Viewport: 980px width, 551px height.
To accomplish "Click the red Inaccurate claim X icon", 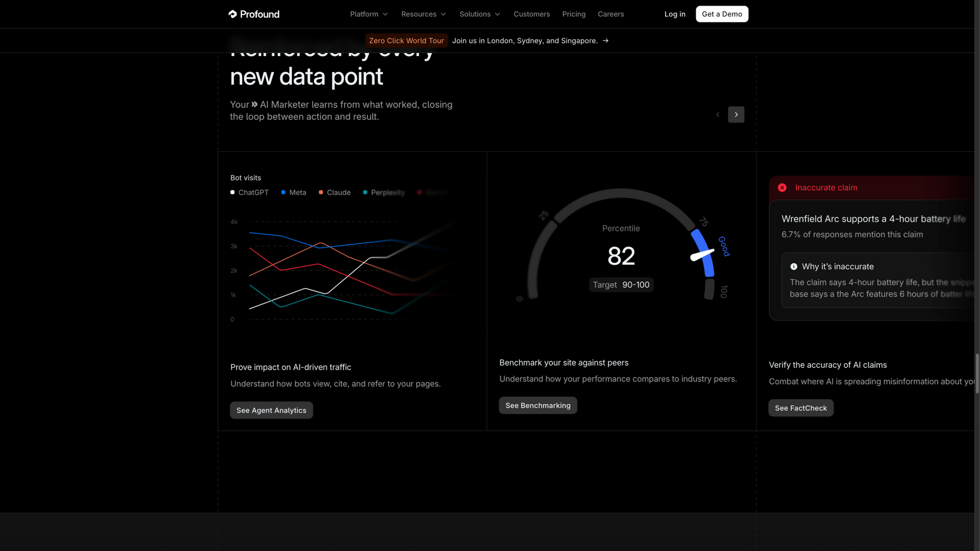I will pos(782,187).
